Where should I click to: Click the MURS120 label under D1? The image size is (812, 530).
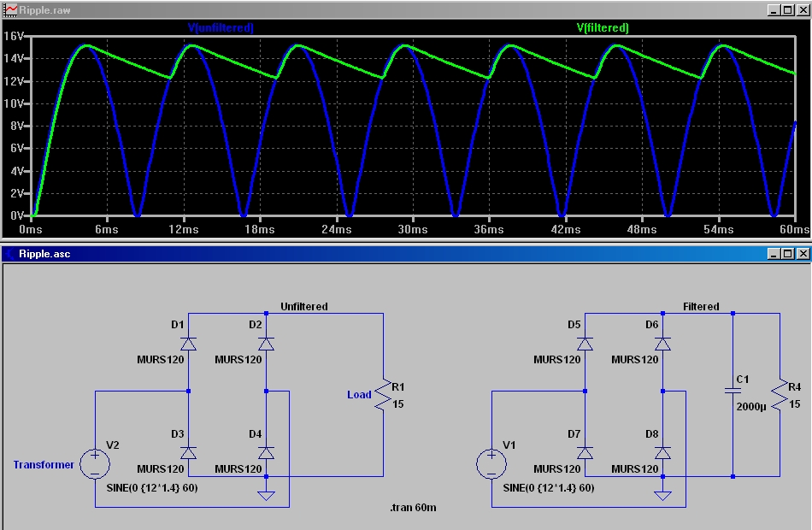click(x=161, y=360)
